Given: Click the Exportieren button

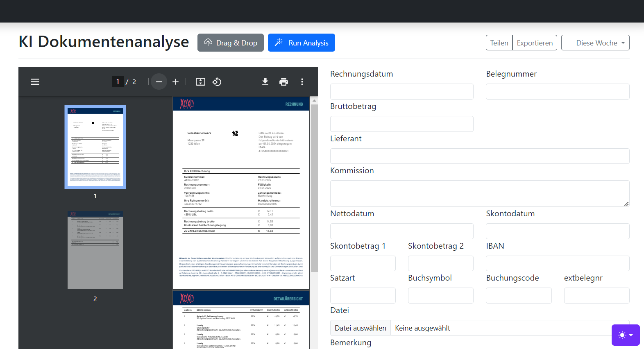Looking at the screenshot, I should (x=534, y=43).
